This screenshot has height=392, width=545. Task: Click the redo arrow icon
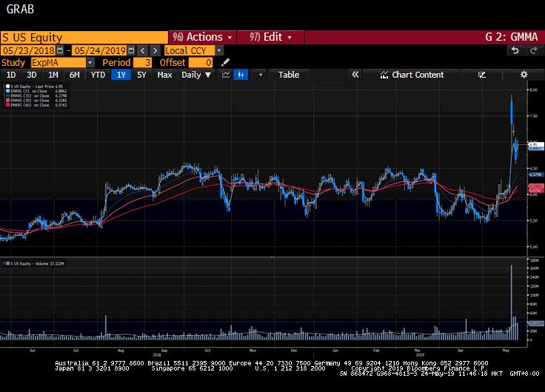[532, 50]
